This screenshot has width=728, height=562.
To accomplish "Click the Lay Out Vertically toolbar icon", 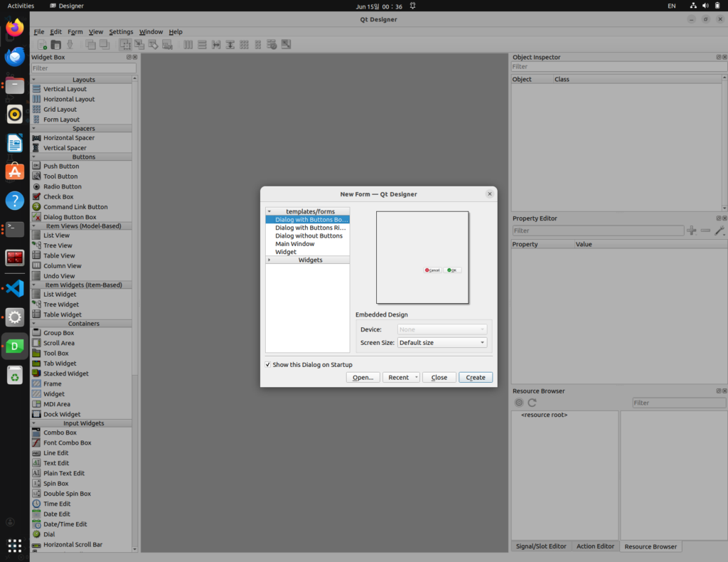I will (202, 45).
